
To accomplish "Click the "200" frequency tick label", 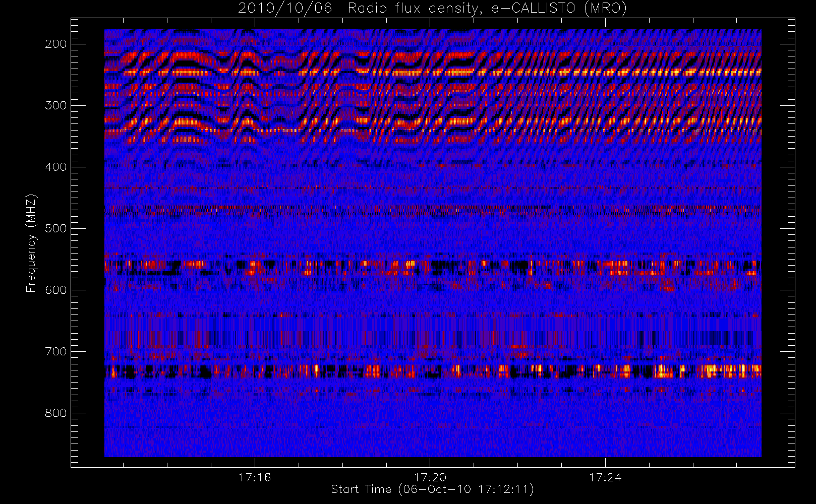I will tap(56, 44).
